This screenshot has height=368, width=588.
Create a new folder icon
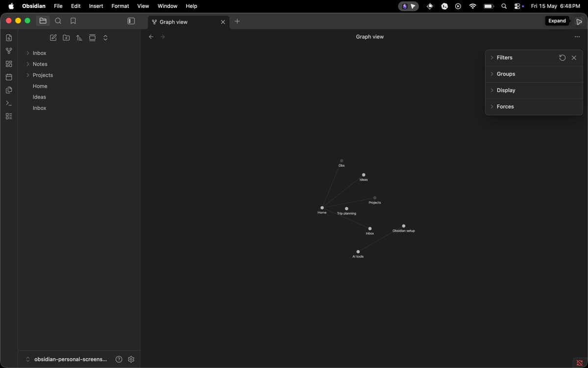point(66,38)
